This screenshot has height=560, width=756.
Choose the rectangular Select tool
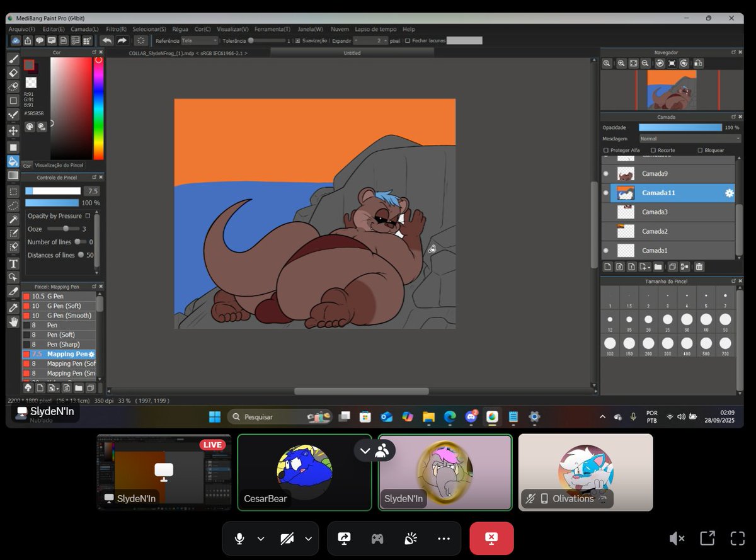pyautogui.click(x=13, y=191)
